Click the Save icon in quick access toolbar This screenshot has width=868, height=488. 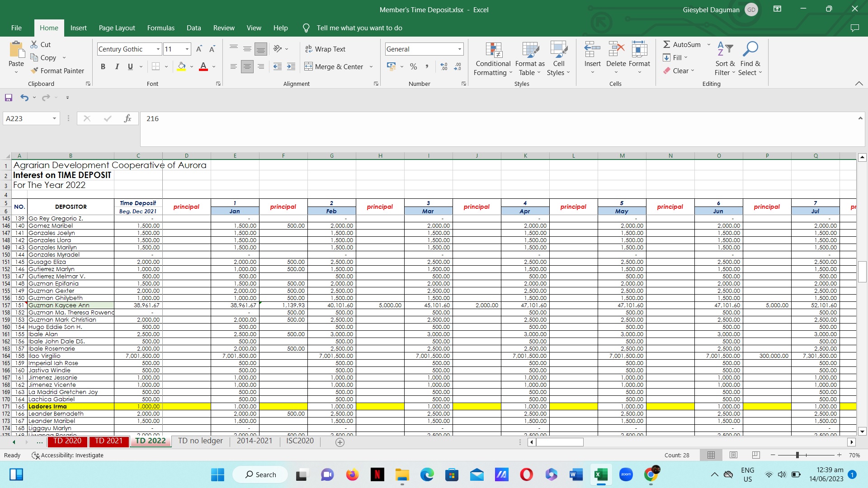coord(8,98)
